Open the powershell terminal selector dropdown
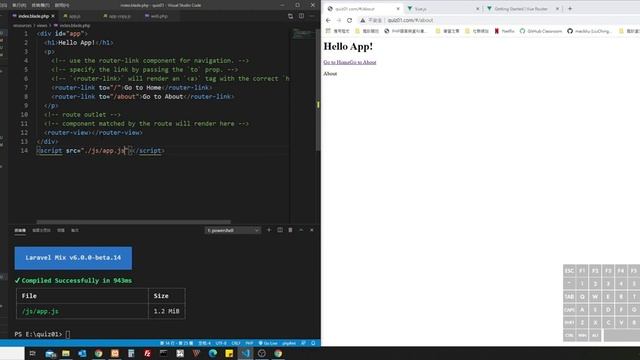The height and width of the screenshot is (360, 640). point(232,230)
